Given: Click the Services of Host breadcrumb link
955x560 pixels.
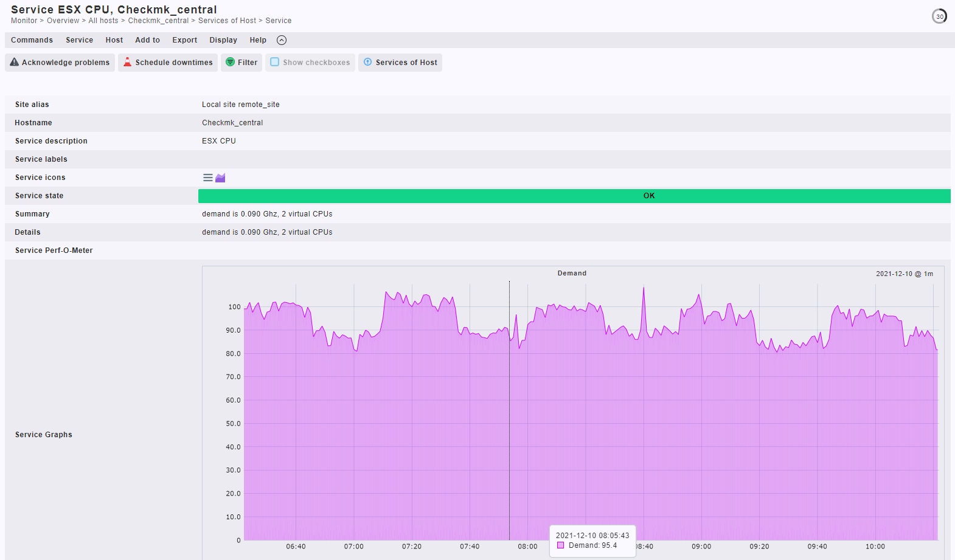Looking at the screenshot, I should pyautogui.click(x=227, y=21).
